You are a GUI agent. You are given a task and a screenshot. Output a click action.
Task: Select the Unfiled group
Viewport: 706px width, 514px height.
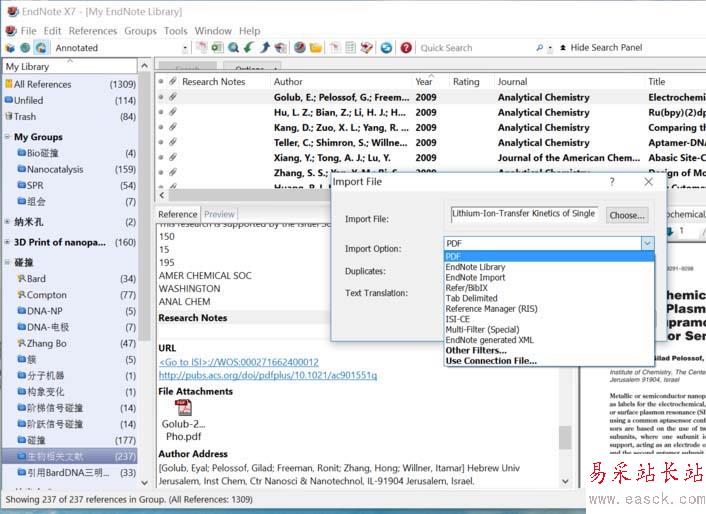pyautogui.click(x=70, y=100)
